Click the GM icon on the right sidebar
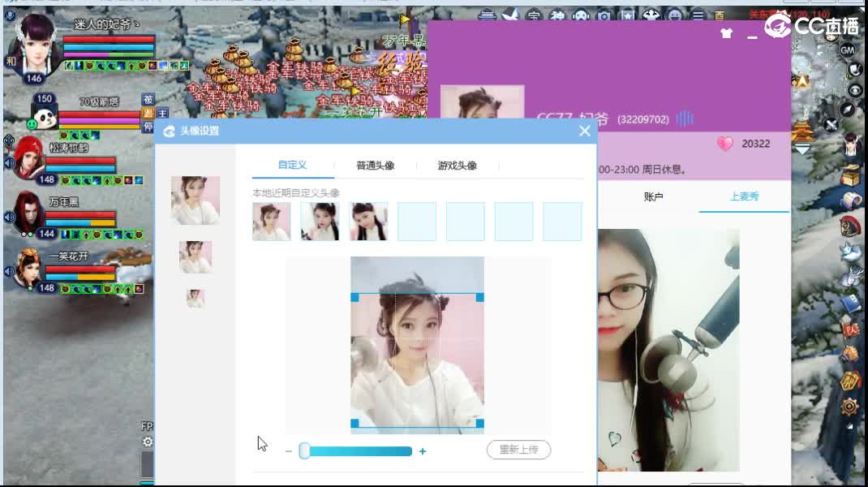The height and width of the screenshot is (487, 868). coord(847,51)
